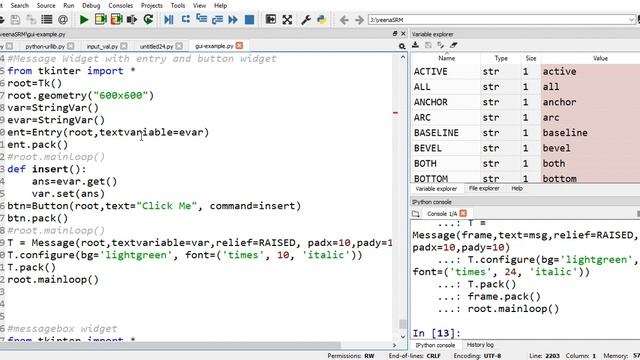Toggle fullscreen mode icon
This screenshot has width=640, height=360.
pos(287,19)
